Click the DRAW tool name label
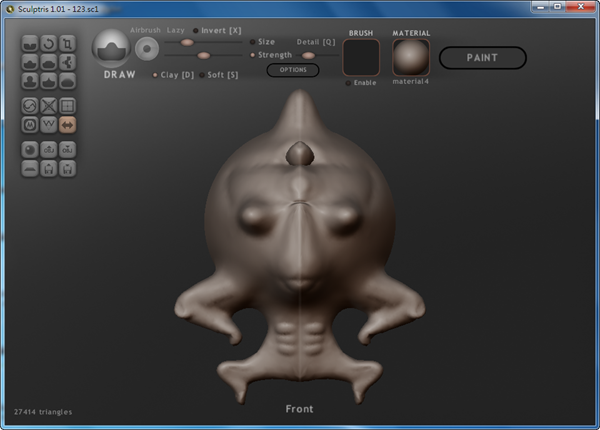 (120, 75)
